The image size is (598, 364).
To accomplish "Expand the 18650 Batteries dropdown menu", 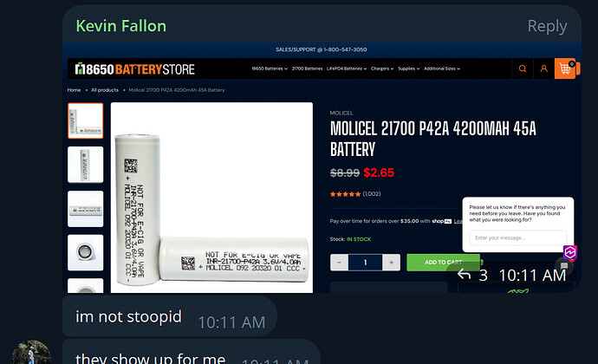I will click(270, 68).
